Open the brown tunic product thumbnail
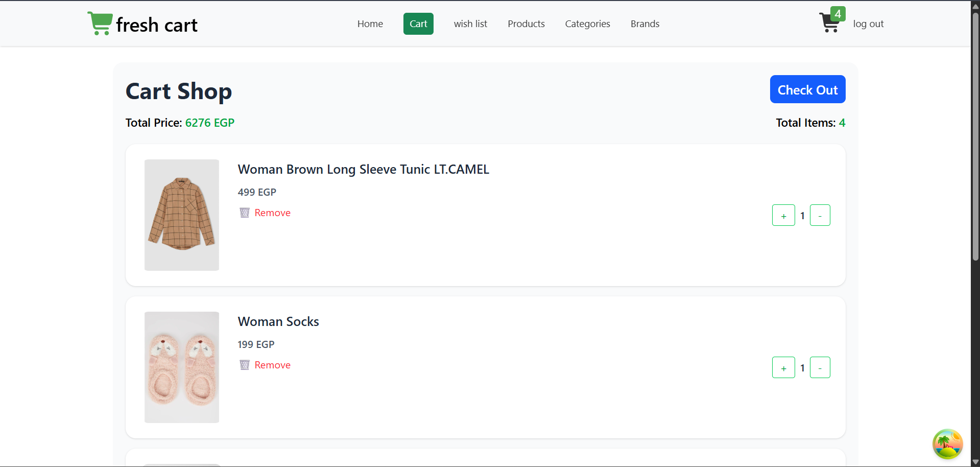Viewport: 980px width, 467px height. click(x=182, y=215)
